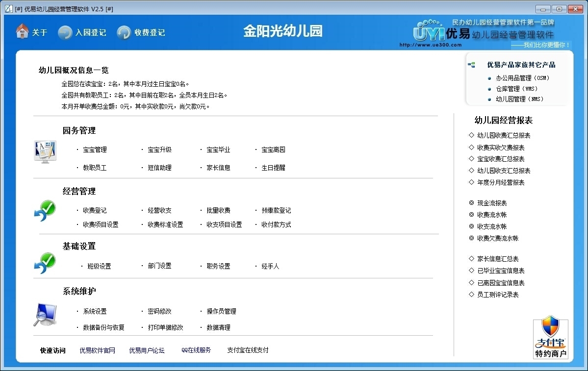This screenshot has height=371, width=588.
Task: Open 预缴款登记
Action: point(277,210)
